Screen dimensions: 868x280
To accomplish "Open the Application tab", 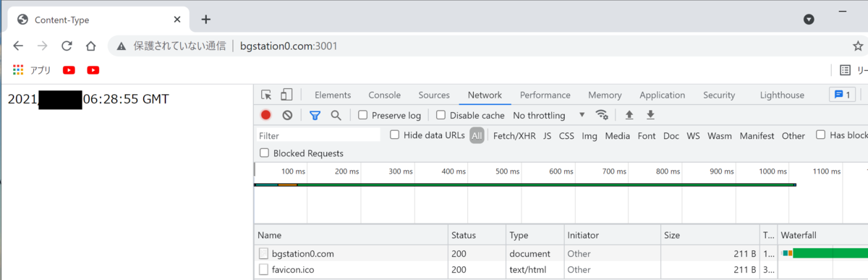I will point(662,95).
